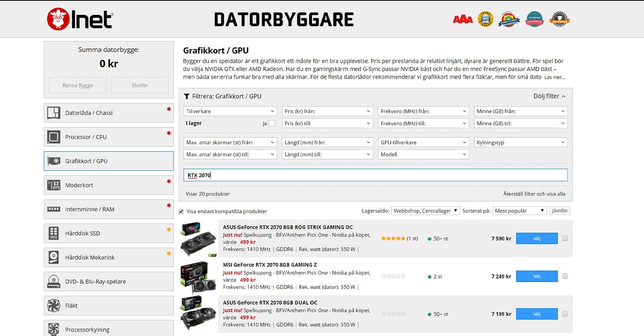Click the Inet logo
The width and height of the screenshot is (644, 336).
click(x=80, y=19)
